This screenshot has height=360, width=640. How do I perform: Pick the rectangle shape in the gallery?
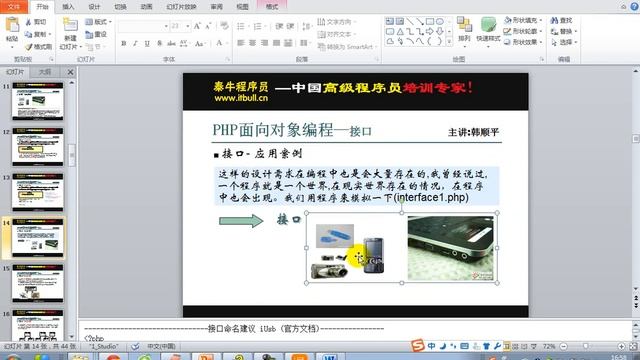click(x=430, y=21)
